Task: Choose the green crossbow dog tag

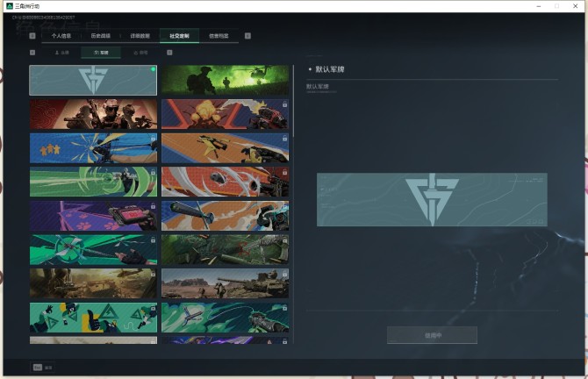Action: tap(225, 318)
